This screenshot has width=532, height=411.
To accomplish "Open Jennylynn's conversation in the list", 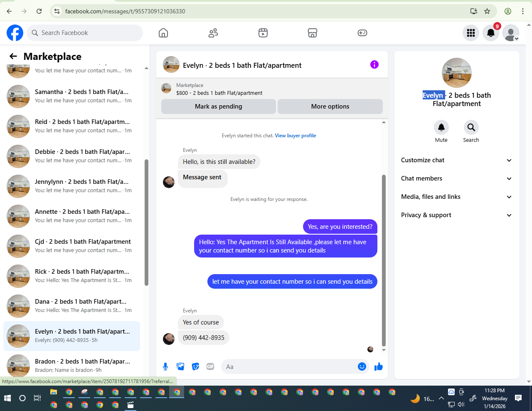I will (71, 186).
